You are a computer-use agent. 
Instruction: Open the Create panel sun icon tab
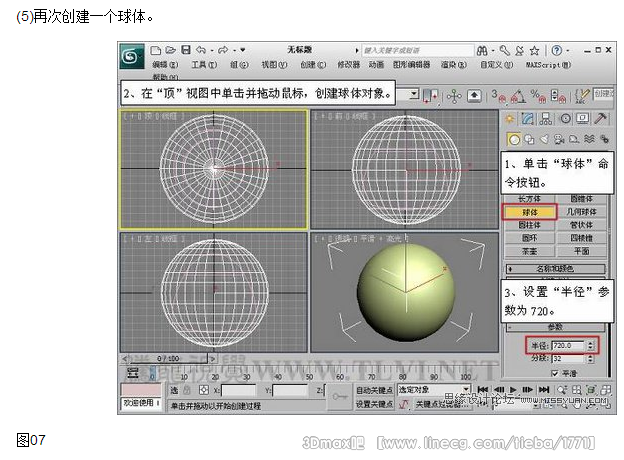(x=509, y=119)
